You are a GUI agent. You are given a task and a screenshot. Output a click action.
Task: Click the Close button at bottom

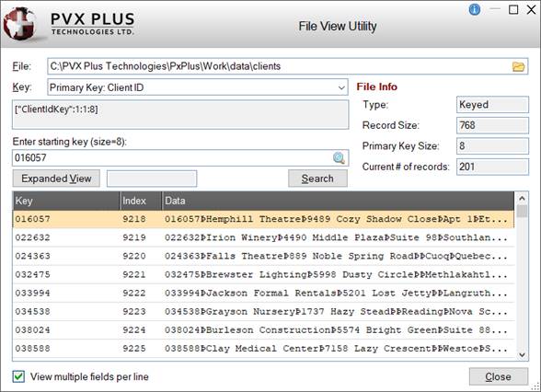(x=498, y=376)
